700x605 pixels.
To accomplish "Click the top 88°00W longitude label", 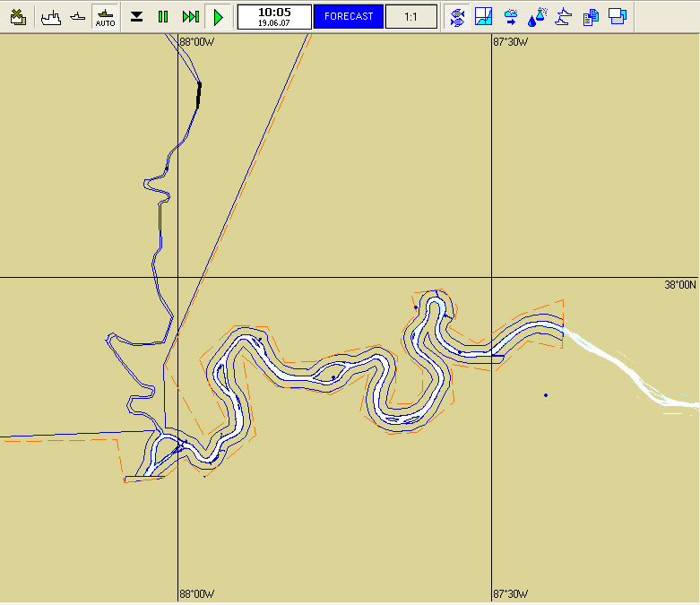I will [197, 42].
